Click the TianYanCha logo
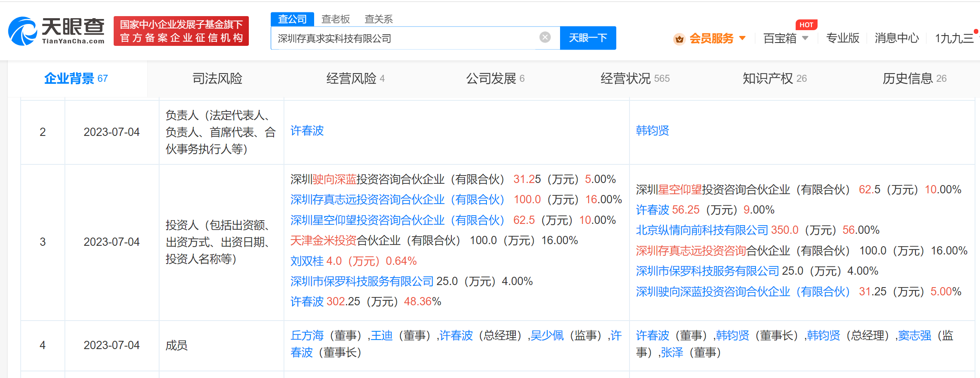The height and width of the screenshot is (378, 980). click(x=57, y=31)
